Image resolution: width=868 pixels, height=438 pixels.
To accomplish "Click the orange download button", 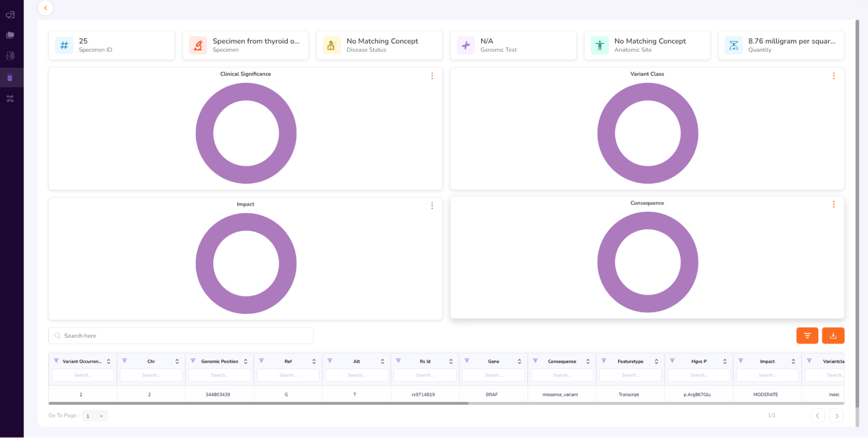I will coord(833,336).
